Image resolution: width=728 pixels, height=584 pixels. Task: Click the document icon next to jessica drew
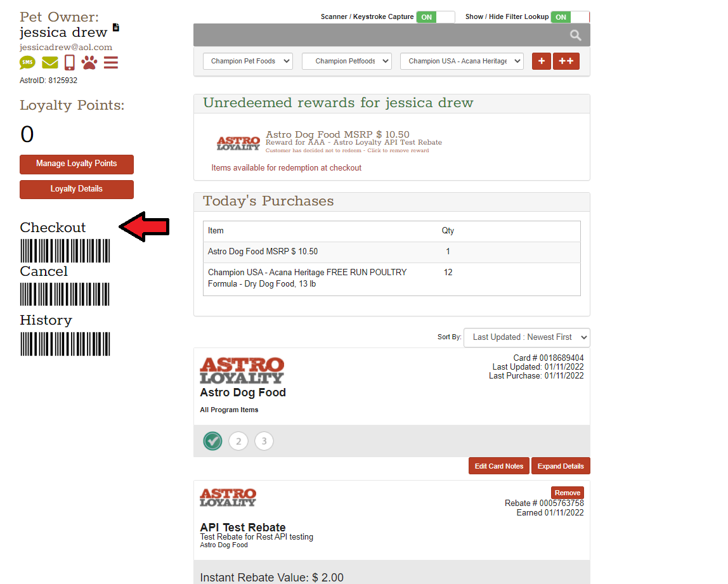pos(116,27)
